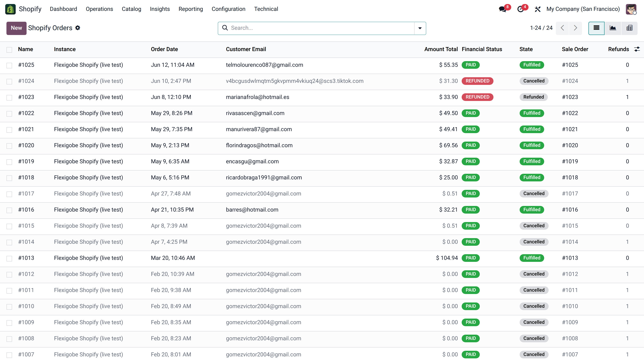The height and width of the screenshot is (362, 644).
Task: Click email telmolourenco087@gmail.com
Action: [x=264, y=65]
